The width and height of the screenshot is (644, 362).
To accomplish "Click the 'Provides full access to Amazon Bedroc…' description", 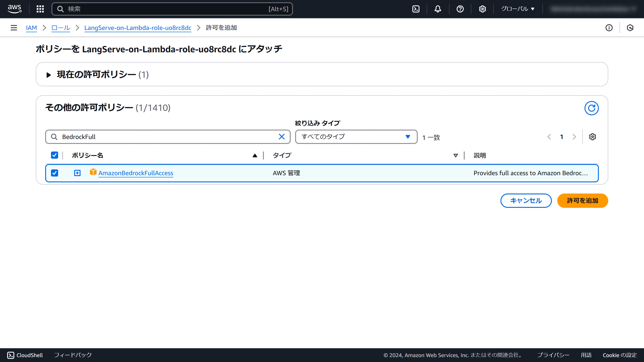I will (x=531, y=173).
